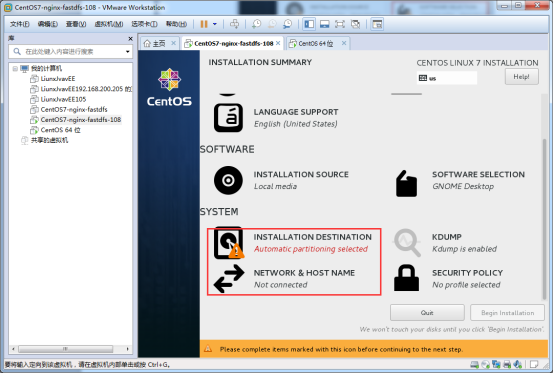Click revert to snapshot toolbar icon
Screen dimensions: 553x373
pyautogui.click(x=272, y=24)
